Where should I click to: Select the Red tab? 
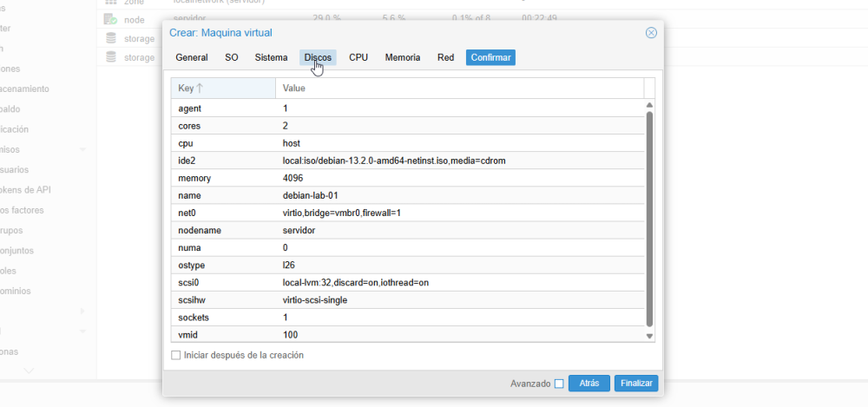[x=445, y=57]
